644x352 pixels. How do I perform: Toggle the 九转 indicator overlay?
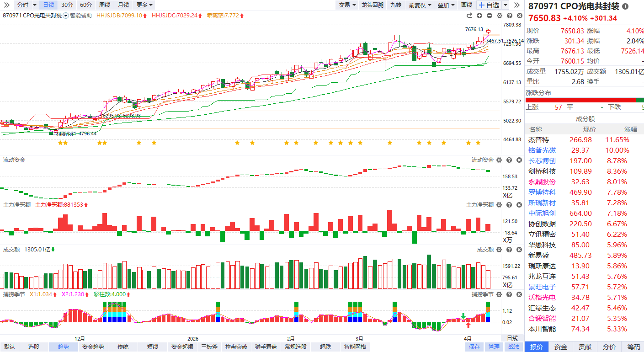tap(395, 5)
